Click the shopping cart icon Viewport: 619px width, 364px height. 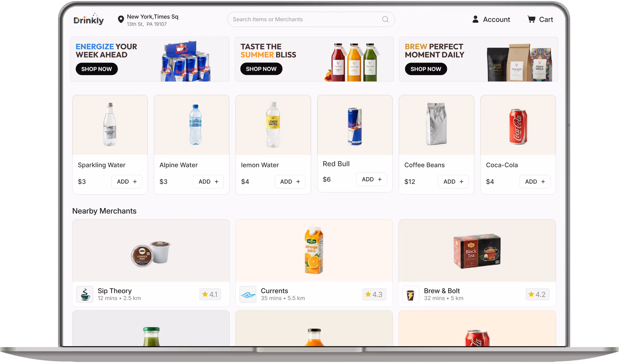tap(531, 19)
